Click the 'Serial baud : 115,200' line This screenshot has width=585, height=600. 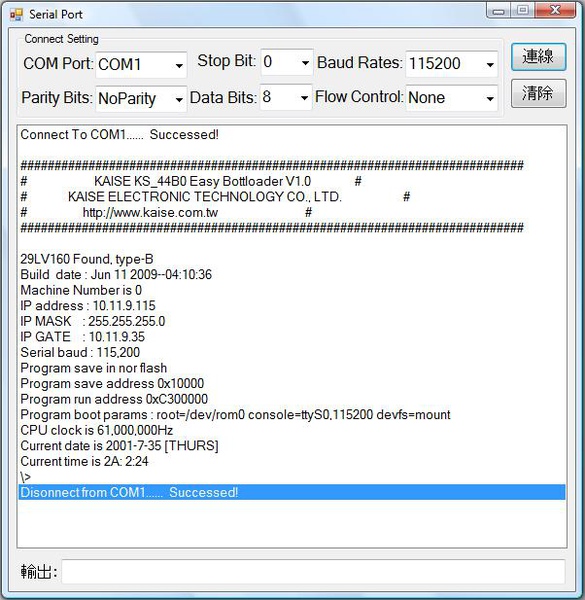click(x=80, y=352)
